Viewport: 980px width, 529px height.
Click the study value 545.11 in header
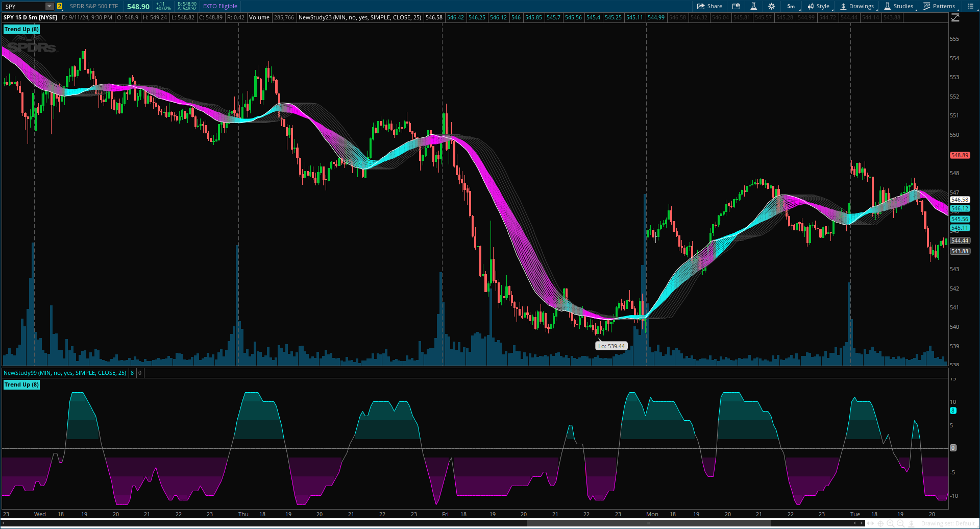pos(634,17)
